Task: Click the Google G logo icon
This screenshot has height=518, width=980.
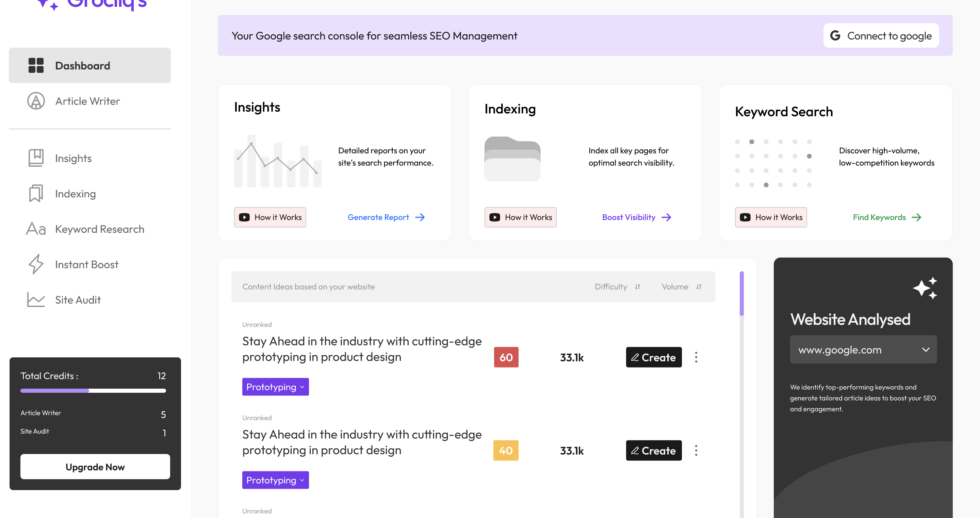Action: coord(835,35)
